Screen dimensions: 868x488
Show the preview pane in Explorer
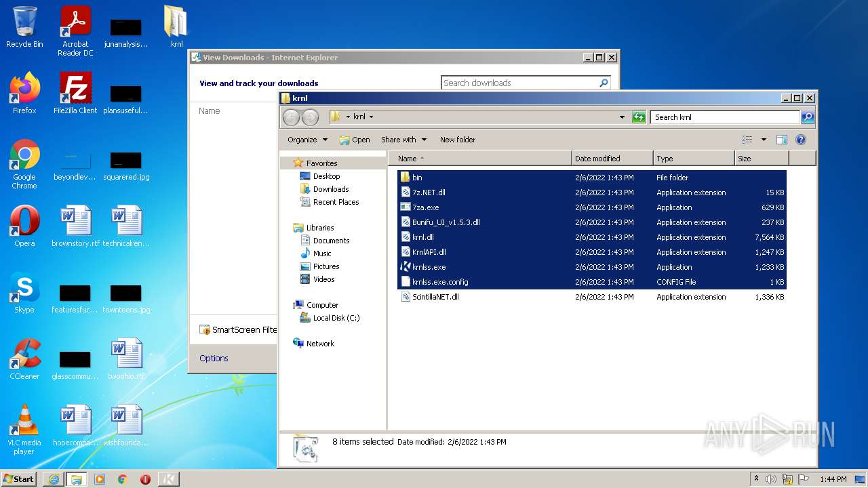tap(781, 140)
